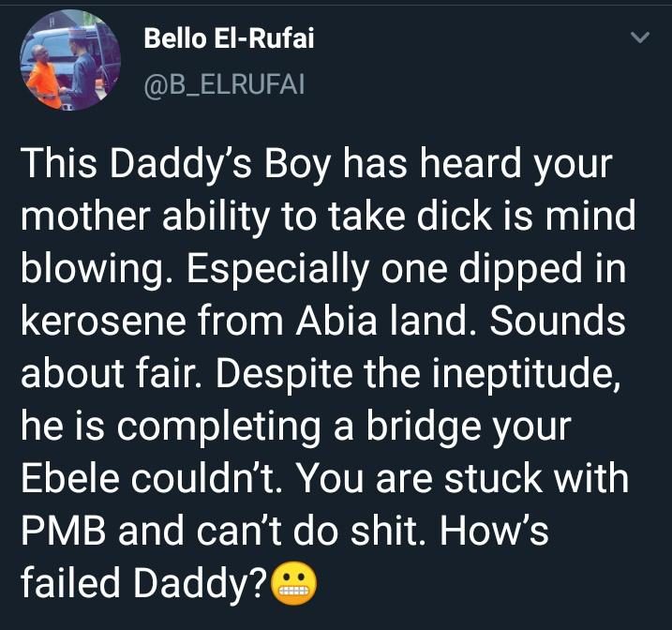
Task: Click the grimacing face emoji
Action: [294, 584]
